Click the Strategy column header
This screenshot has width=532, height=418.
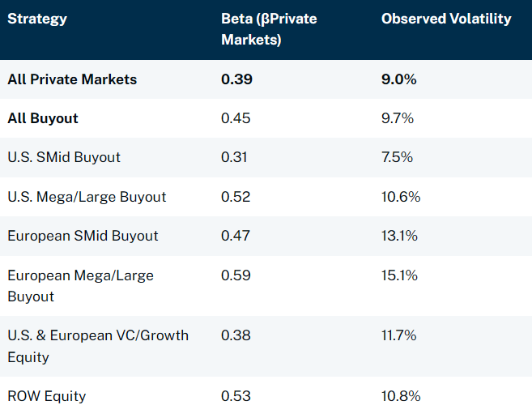(37, 19)
